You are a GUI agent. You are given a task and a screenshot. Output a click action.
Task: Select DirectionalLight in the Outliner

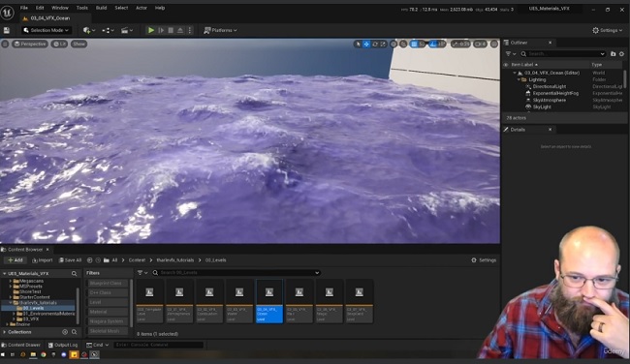(x=549, y=86)
